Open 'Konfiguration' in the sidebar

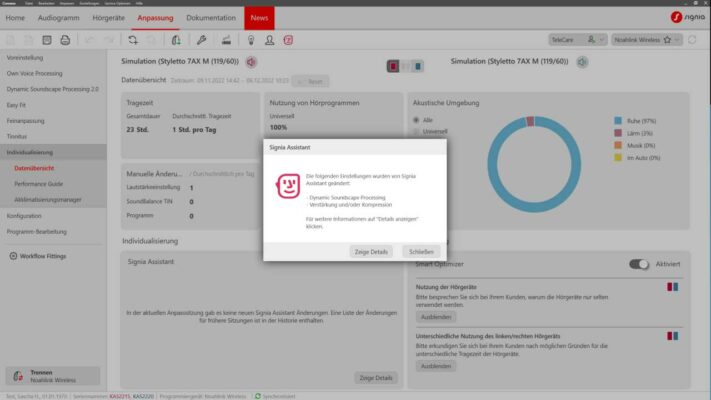[24, 216]
